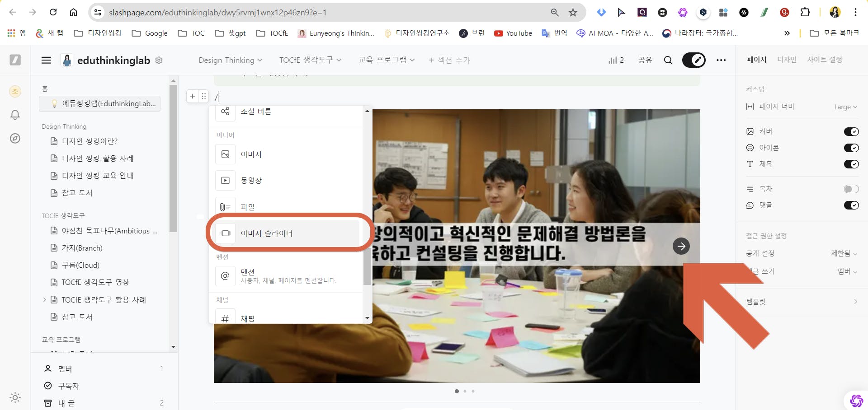
Task: Insert an 이미지 block
Action: [x=288, y=154]
